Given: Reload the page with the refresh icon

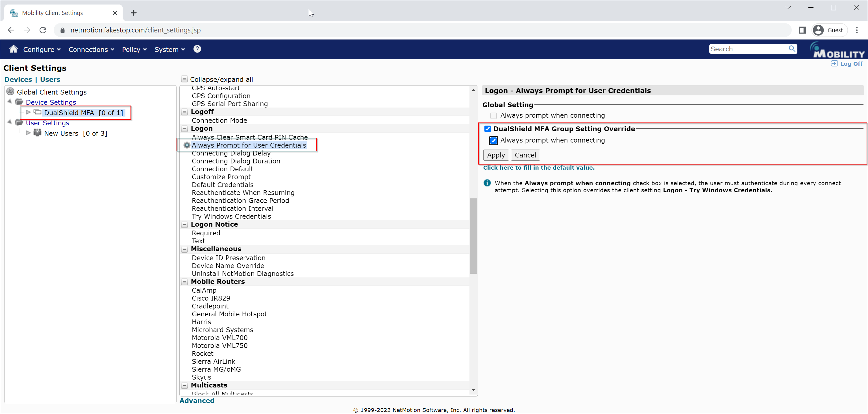Looking at the screenshot, I should click(x=43, y=30).
